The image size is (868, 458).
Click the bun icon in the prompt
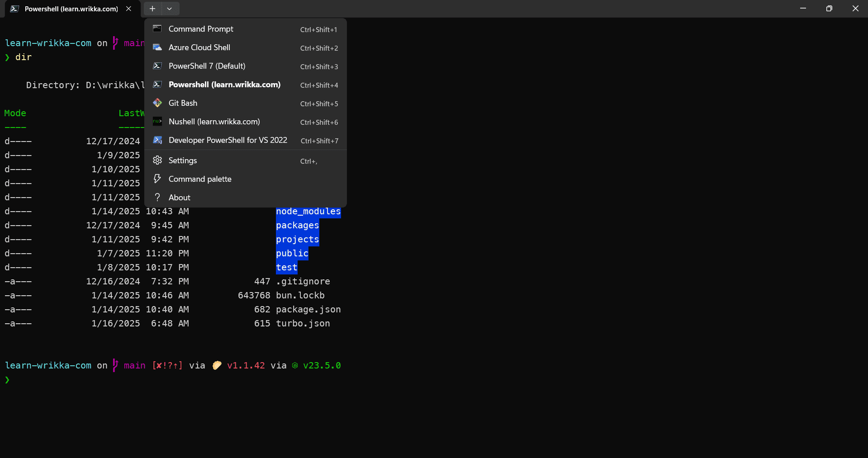[217, 365]
